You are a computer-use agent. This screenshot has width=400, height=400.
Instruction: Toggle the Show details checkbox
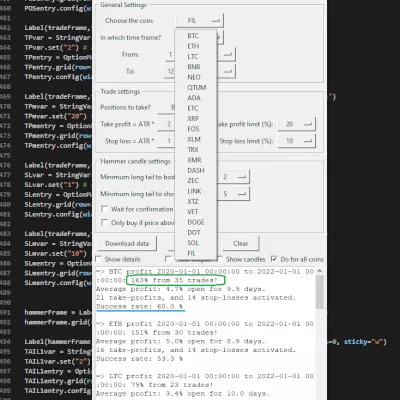(98, 259)
